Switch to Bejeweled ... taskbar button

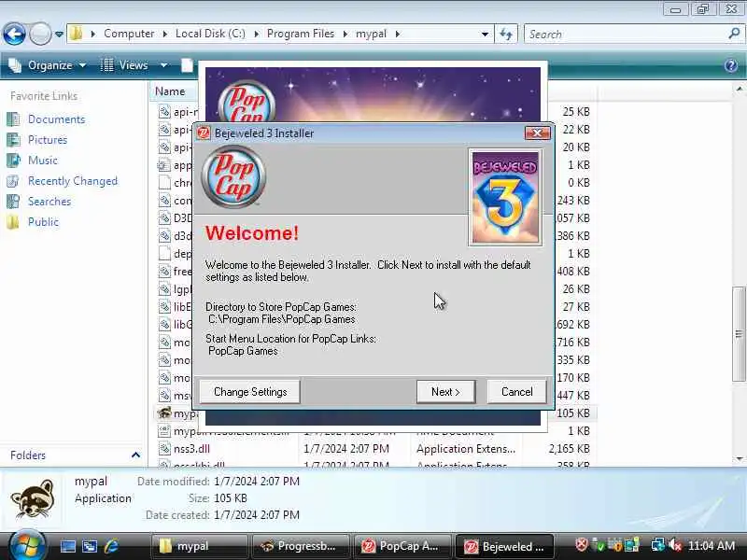(504, 546)
